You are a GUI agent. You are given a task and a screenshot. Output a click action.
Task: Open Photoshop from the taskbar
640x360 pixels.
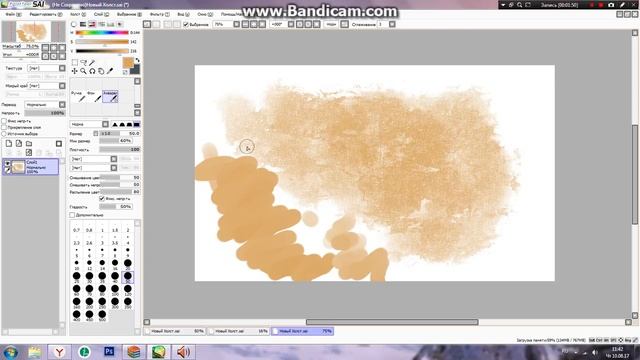[x=109, y=351]
